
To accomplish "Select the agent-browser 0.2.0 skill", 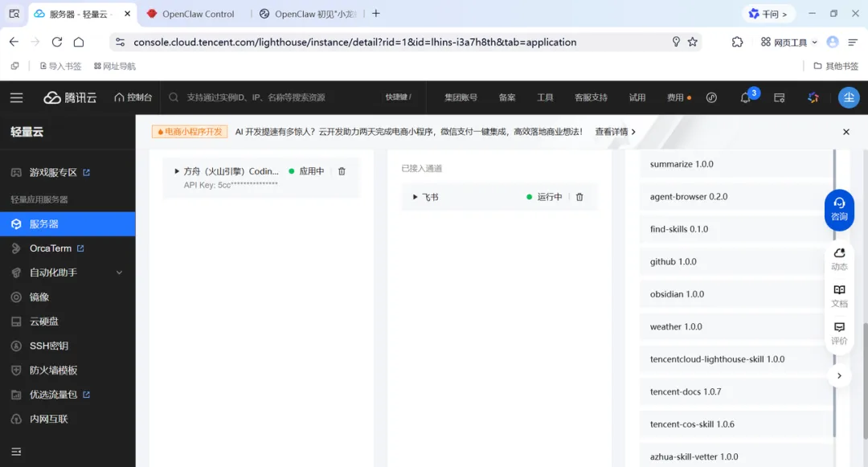I will pos(736,197).
